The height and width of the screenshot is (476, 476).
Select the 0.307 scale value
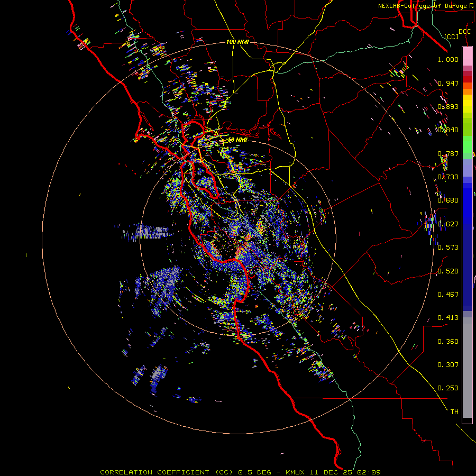(x=448, y=365)
